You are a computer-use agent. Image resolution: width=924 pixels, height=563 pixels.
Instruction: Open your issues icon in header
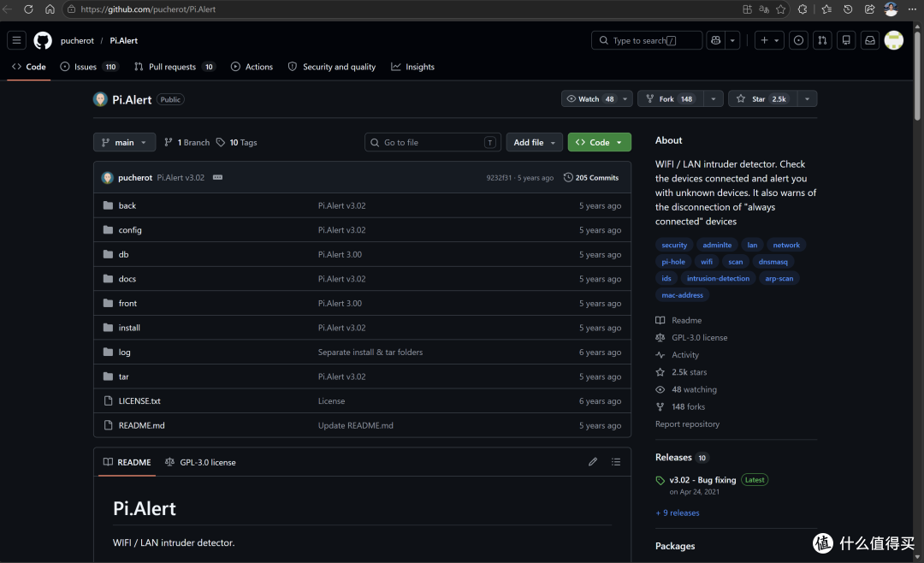798,40
